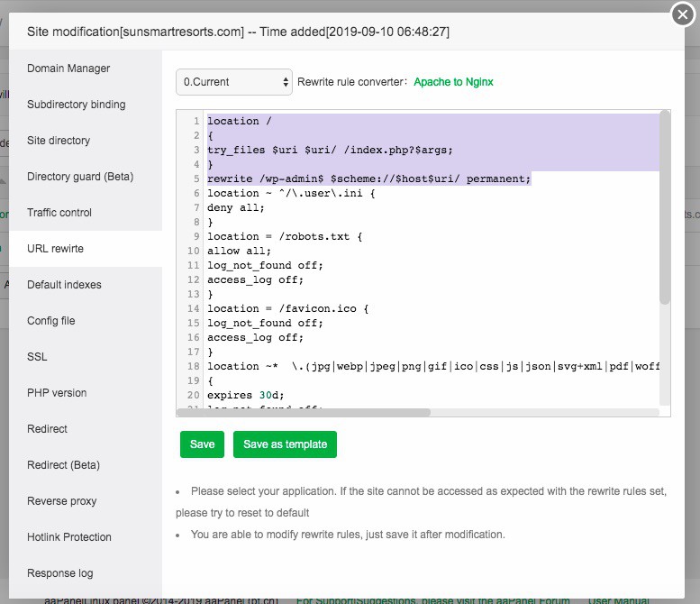Select the Site directory tab
Viewport: 700px width, 604px height.
pyautogui.click(x=59, y=141)
